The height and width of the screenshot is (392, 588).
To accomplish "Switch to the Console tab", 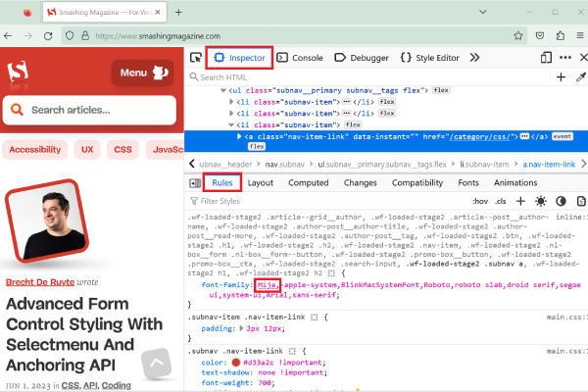I will (301, 58).
